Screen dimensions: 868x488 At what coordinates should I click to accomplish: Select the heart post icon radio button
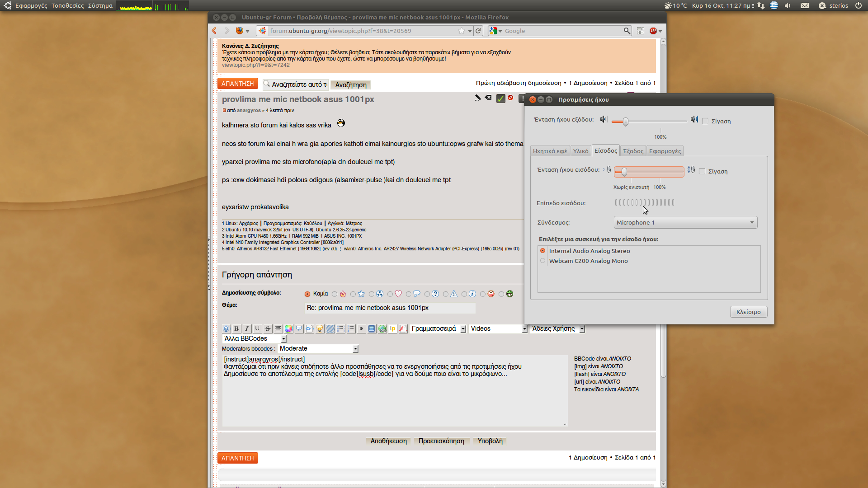point(390,294)
